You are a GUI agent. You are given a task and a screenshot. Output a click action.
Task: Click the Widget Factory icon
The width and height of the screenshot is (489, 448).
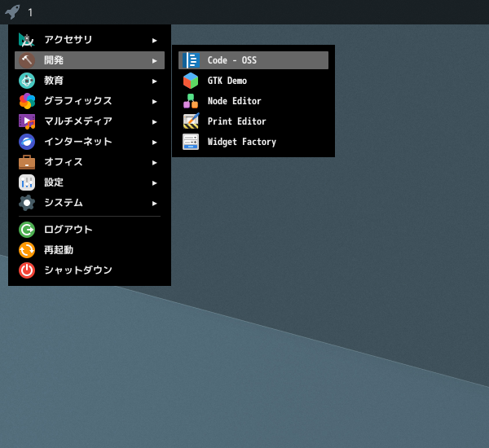coord(191,142)
